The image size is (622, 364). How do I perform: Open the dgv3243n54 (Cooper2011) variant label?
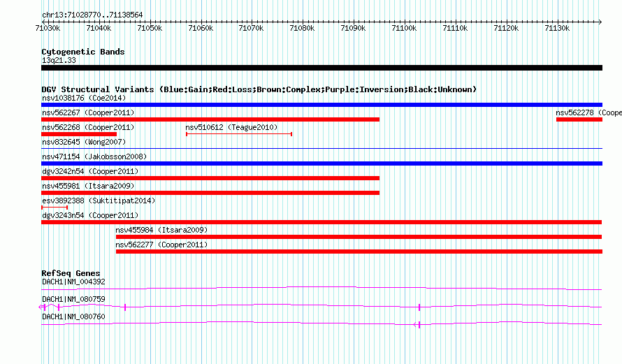coord(90,215)
